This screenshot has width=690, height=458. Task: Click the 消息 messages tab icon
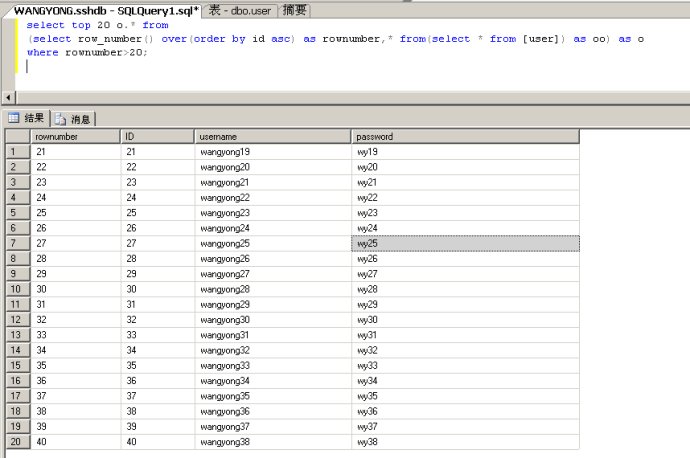pos(60,119)
